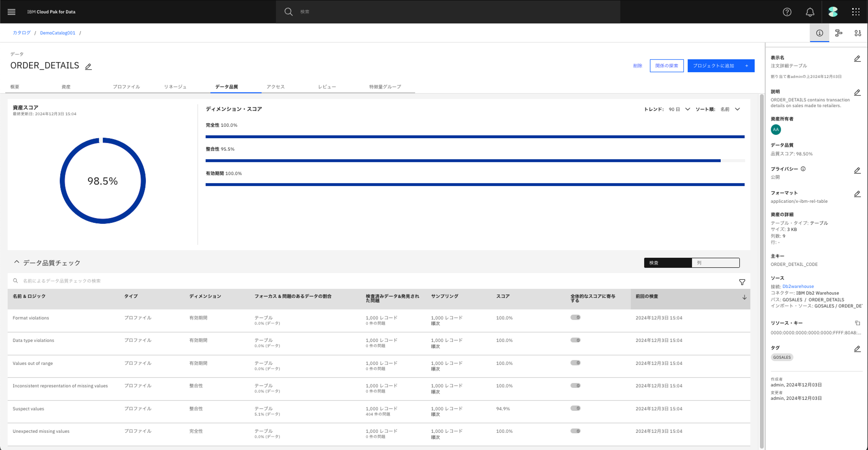Collapse the data quality check section
Screen dimensions: 868x450
(x=16, y=262)
